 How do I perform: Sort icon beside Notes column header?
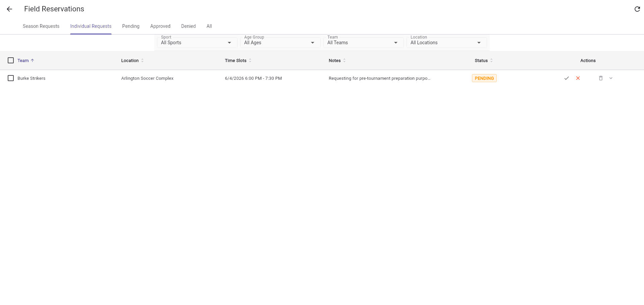(344, 61)
